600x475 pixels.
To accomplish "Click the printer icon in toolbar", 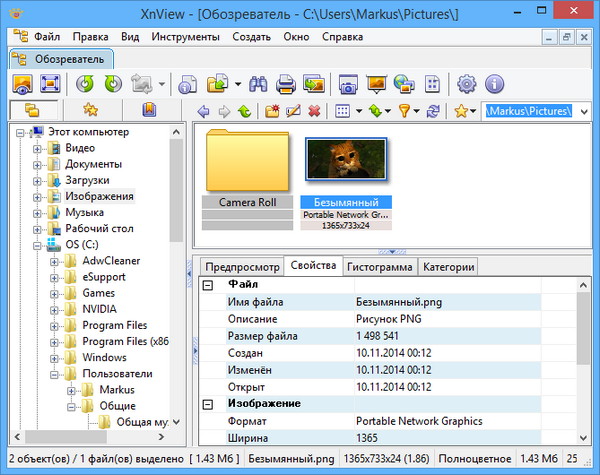I will coord(286,84).
